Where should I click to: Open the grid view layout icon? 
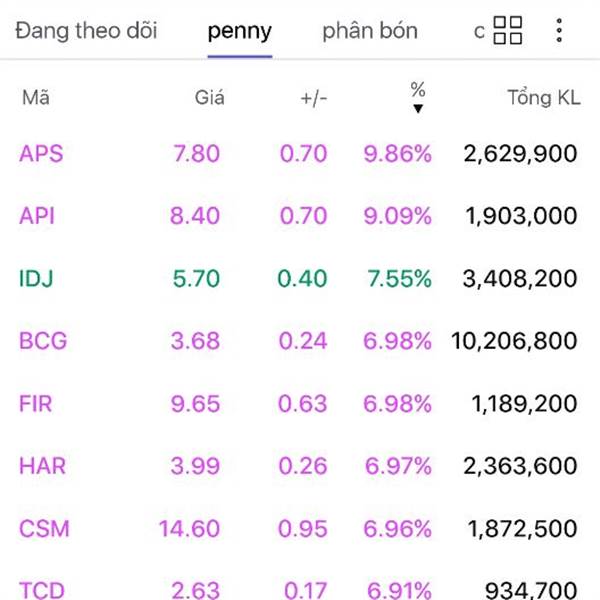point(507,30)
